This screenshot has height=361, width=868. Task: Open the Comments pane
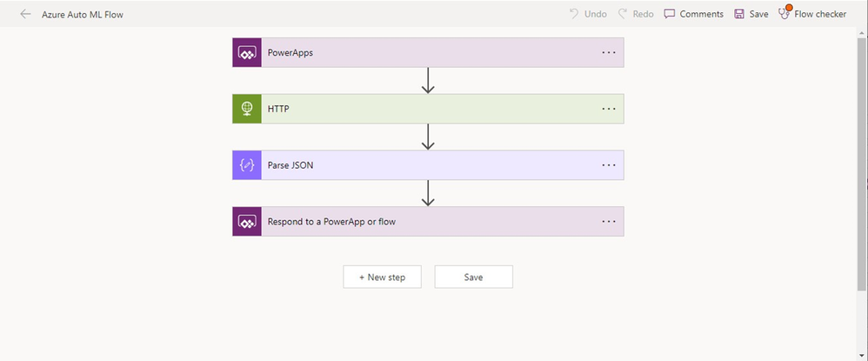tap(693, 14)
